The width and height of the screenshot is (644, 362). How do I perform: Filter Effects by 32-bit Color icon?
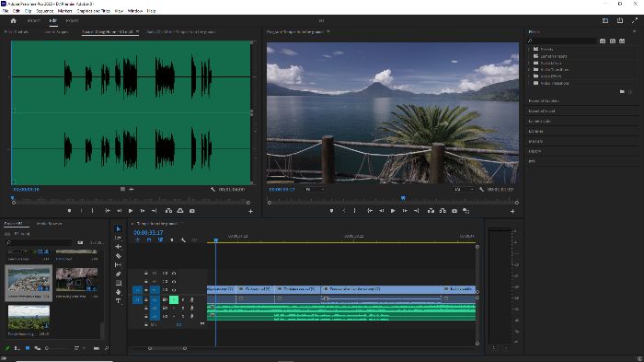tap(613, 41)
